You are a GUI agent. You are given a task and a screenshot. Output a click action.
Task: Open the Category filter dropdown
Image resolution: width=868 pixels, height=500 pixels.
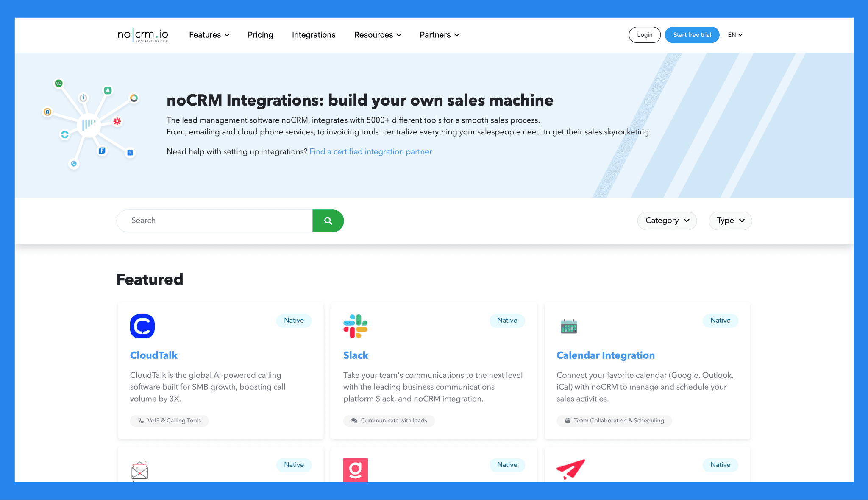coord(667,221)
